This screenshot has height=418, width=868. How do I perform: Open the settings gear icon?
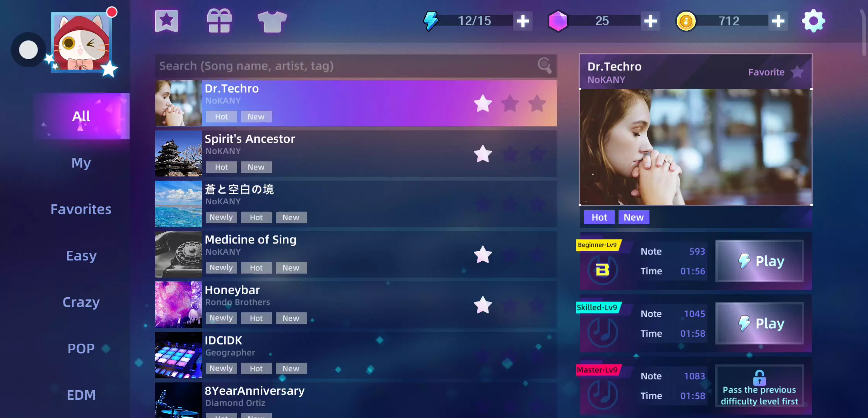pyautogui.click(x=813, y=21)
